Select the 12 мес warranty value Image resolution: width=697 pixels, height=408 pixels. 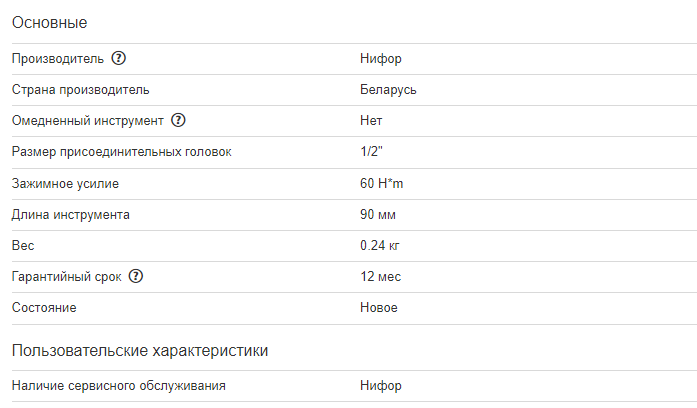[x=381, y=277]
